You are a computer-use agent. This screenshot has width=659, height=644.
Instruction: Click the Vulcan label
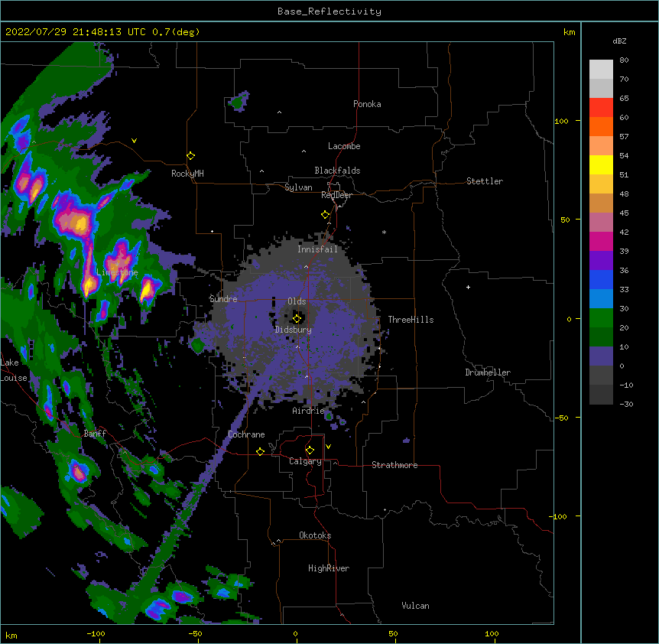[x=415, y=606]
